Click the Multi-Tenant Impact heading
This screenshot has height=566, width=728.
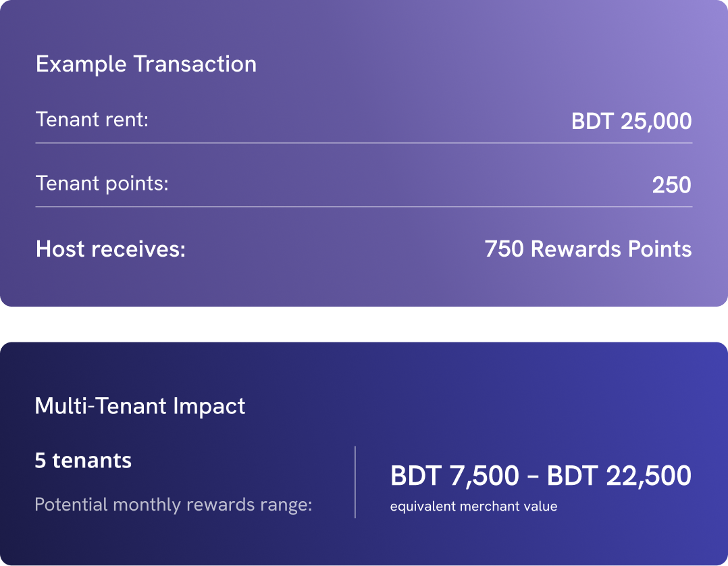tap(140, 407)
